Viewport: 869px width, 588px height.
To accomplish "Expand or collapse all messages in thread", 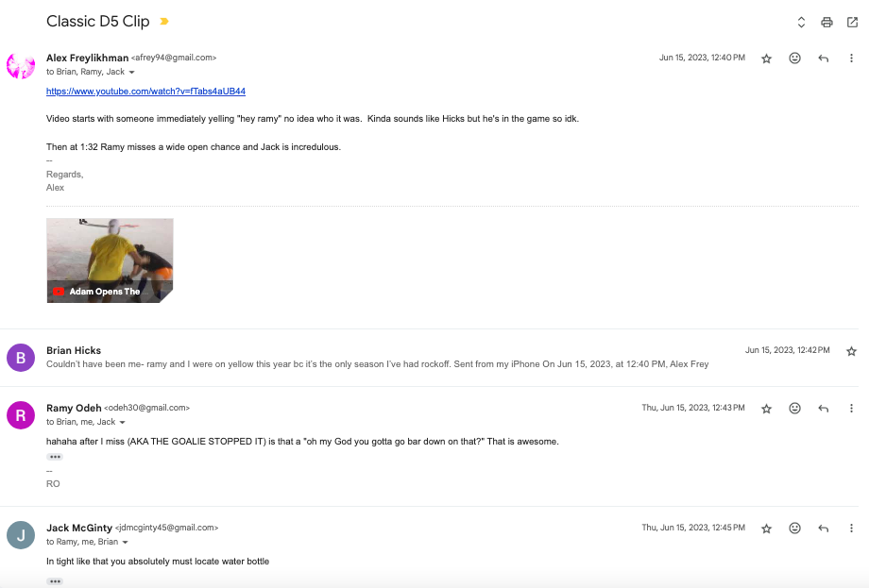I will pos(801,22).
